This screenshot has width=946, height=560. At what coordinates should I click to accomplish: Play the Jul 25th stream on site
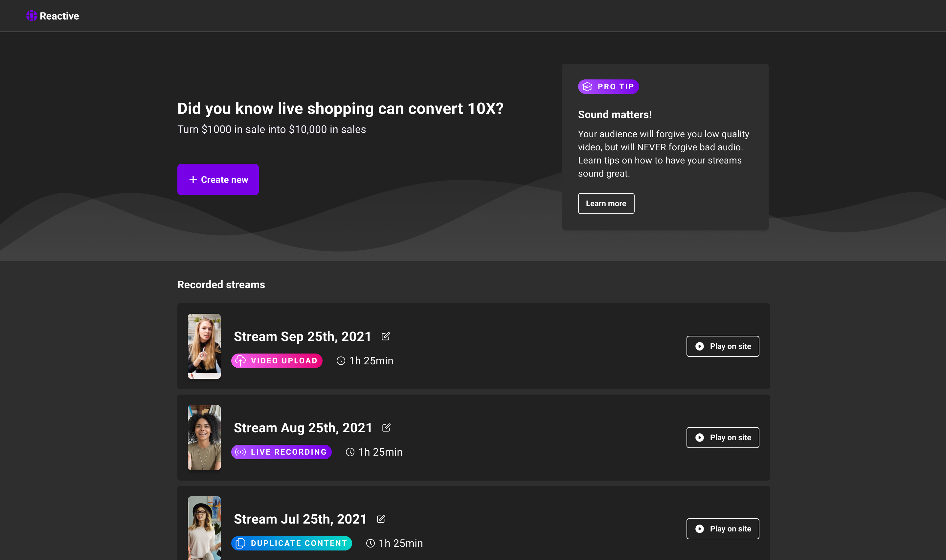(x=723, y=529)
